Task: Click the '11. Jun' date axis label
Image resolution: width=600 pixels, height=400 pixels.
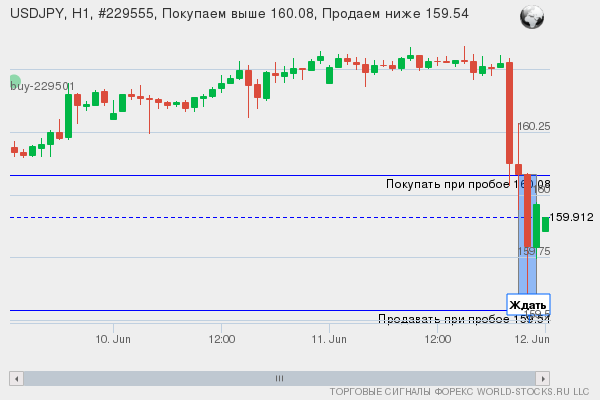Action: click(x=329, y=339)
